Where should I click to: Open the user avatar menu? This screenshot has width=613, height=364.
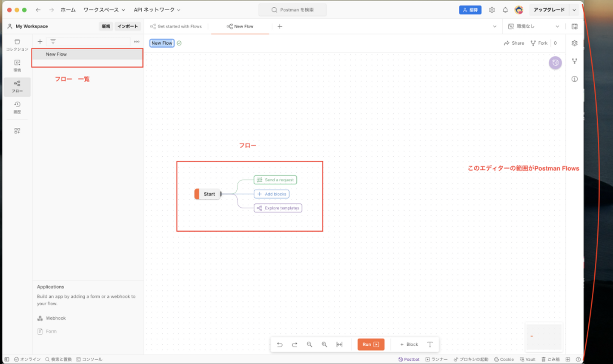[518, 10]
